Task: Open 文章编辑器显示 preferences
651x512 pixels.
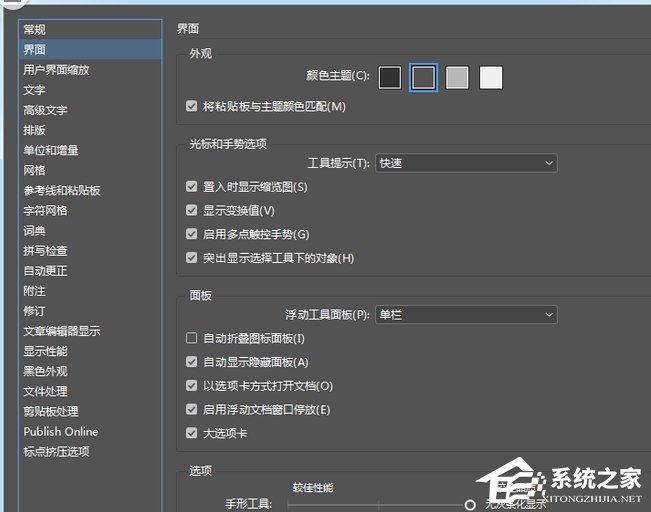Action: click(x=90, y=331)
